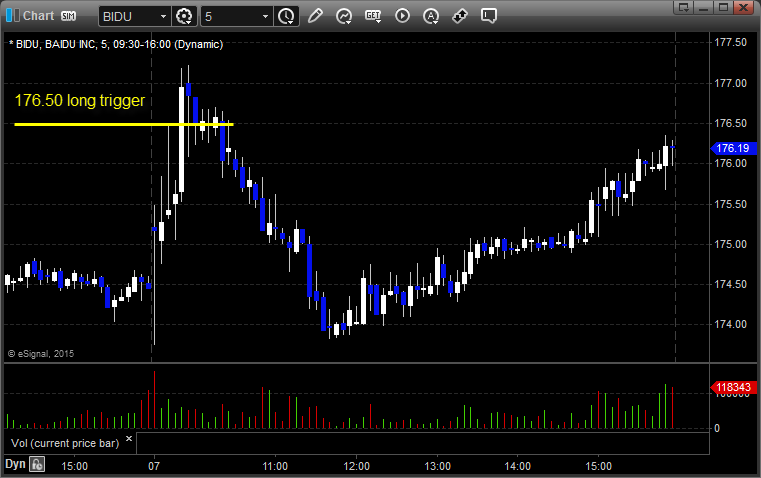Maximize the chart window
Viewport: 761px width, 478px height.
(x=723, y=7)
